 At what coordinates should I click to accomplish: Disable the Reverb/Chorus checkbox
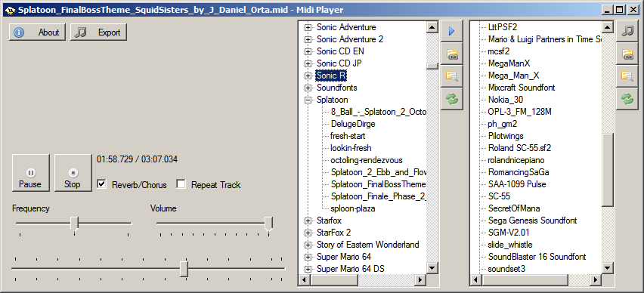(101, 184)
